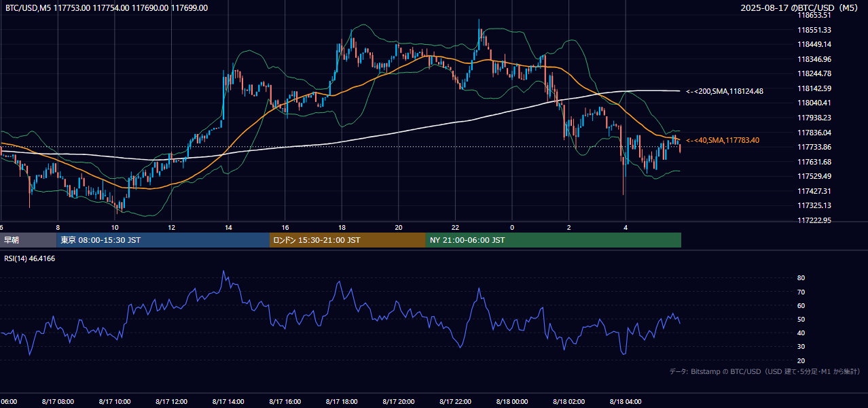Select the BTC/USD,M5 OHLC header text
The width and height of the screenshot is (868, 408).
coord(107,7)
